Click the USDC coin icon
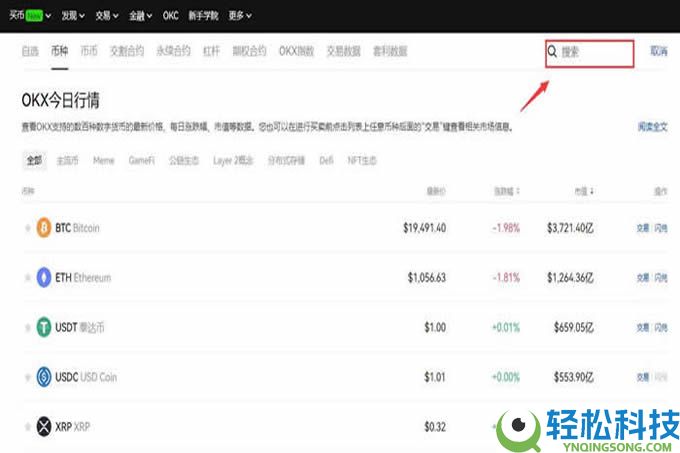The image size is (680, 453). (44, 377)
